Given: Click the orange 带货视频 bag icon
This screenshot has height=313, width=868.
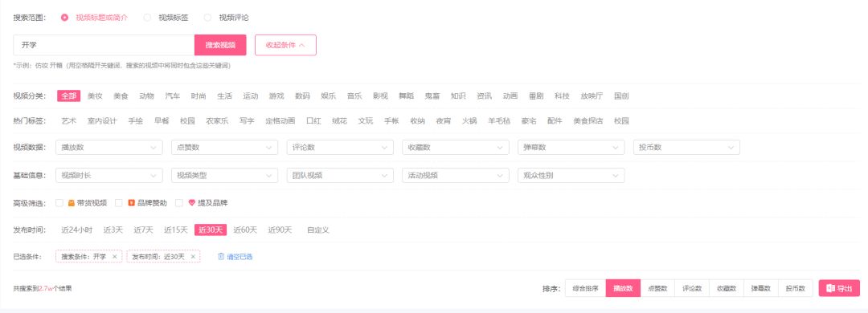Looking at the screenshot, I should point(72,203).
